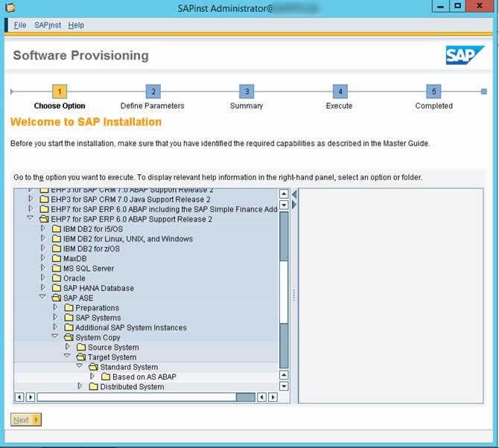499x448 pixels.
Task: Open the File menu
Action: [x=19, y=25]
